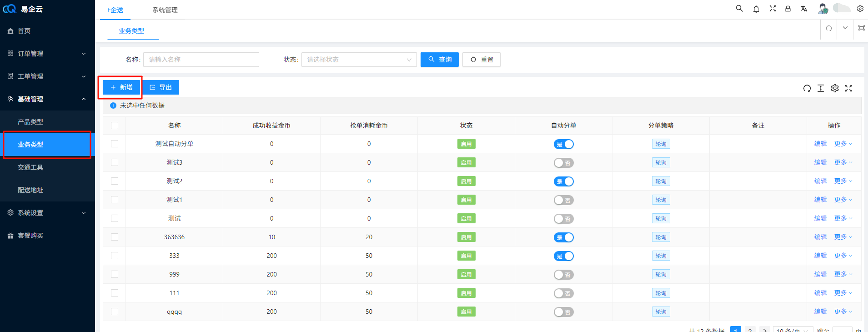
Task: Click 编辑 for the 测试2 row
Action: coord(820,181)
